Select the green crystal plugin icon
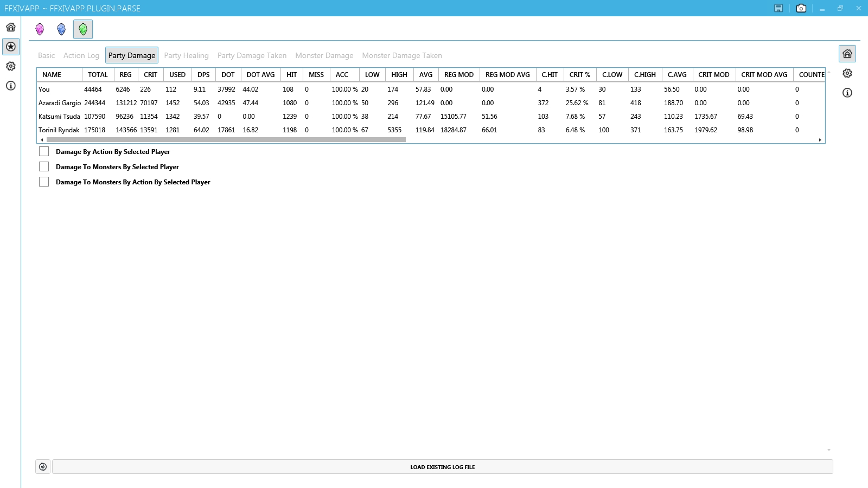868x488 pixels. click(x=83, y=29)
